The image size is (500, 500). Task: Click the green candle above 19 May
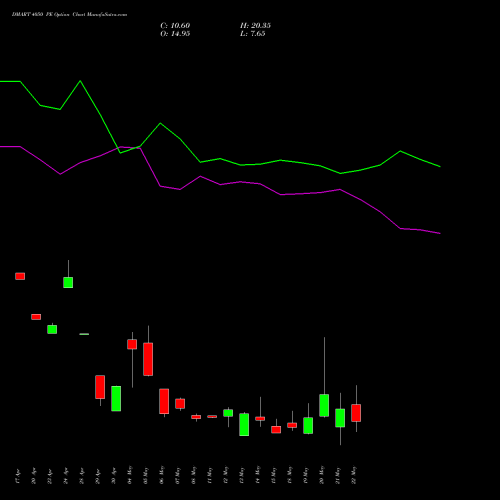pos(308,426)
